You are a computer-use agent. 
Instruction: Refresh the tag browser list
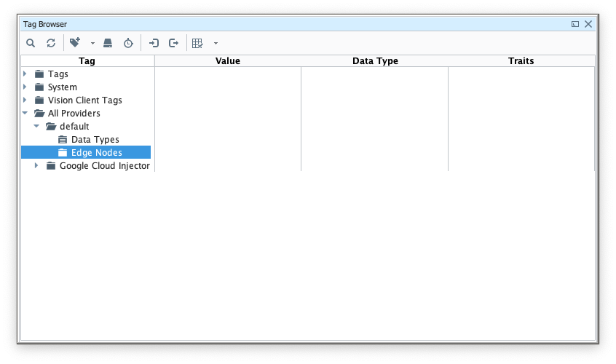51,44
